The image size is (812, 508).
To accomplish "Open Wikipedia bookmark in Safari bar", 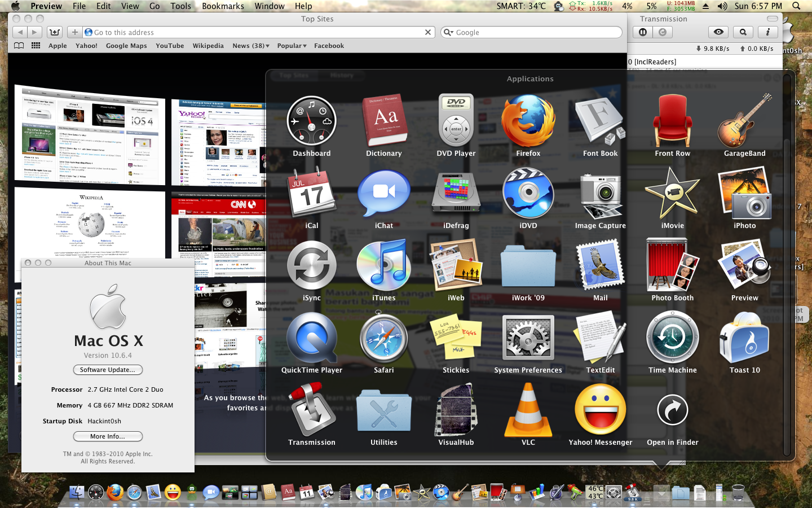I will (208, 46).
